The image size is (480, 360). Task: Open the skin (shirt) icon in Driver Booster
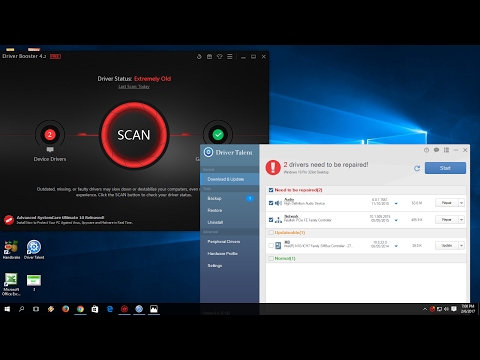pos(220,57)
